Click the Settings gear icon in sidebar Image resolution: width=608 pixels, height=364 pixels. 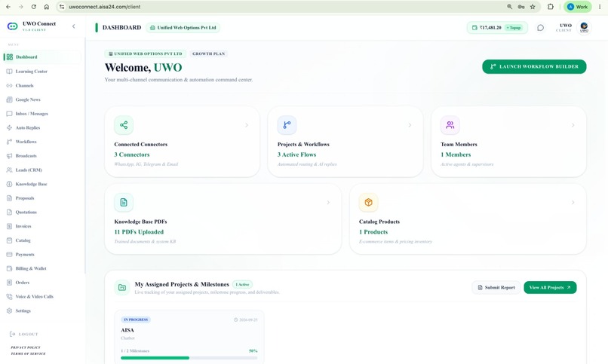(9, 310)
